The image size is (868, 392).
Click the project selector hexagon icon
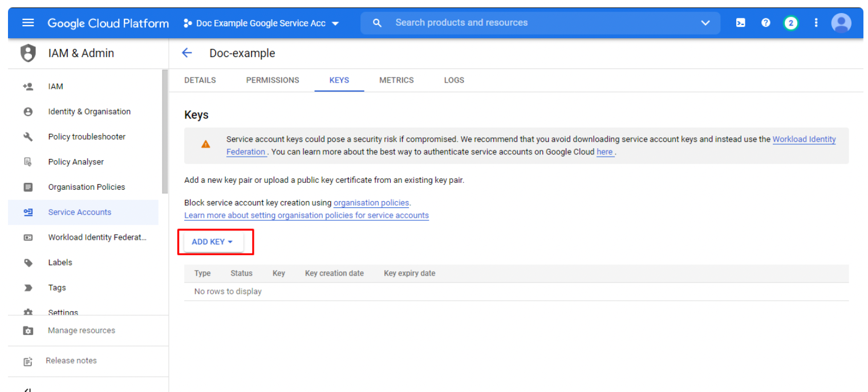point(187,23)
